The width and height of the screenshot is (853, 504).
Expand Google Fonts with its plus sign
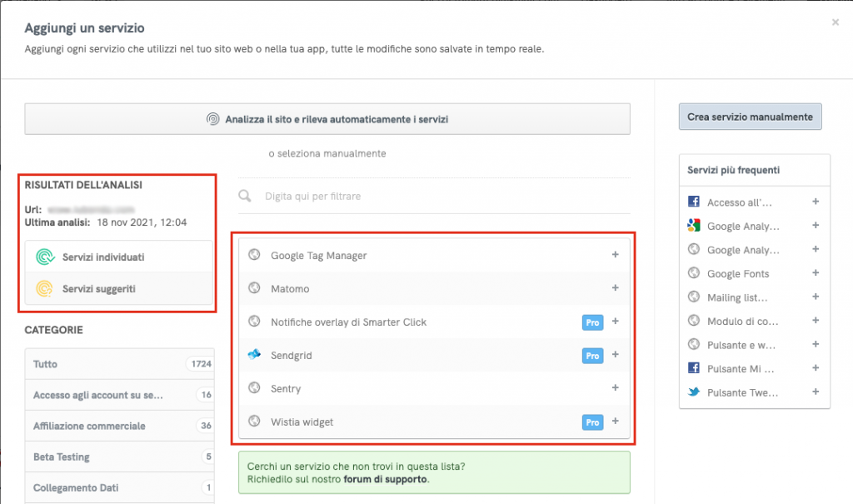pyautogui.click(x=816, y=273)
